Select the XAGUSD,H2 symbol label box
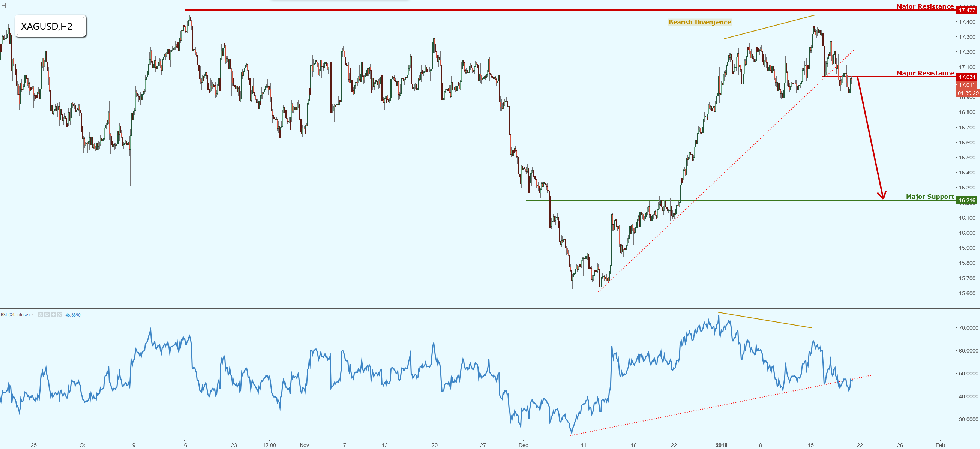The width and height of the screenshot is (980, 449). click(50, 26)
